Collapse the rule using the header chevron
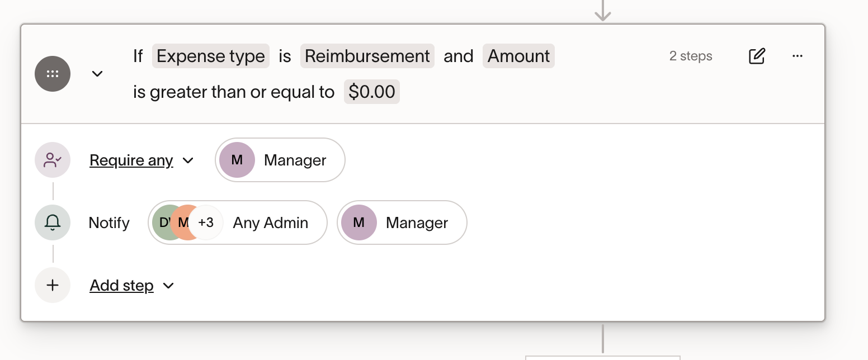The width and height of the screenshot is (868, 360). click(x=97, y=74)
